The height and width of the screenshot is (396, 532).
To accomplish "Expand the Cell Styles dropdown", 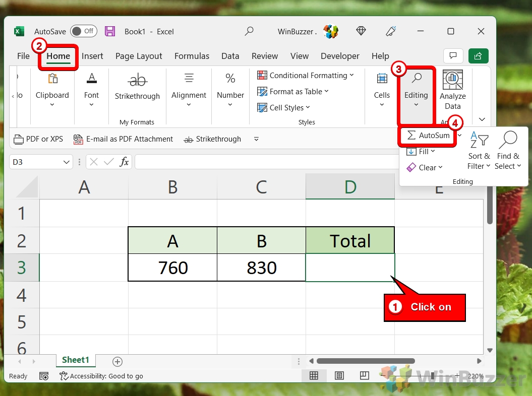I will pos(308,107).
